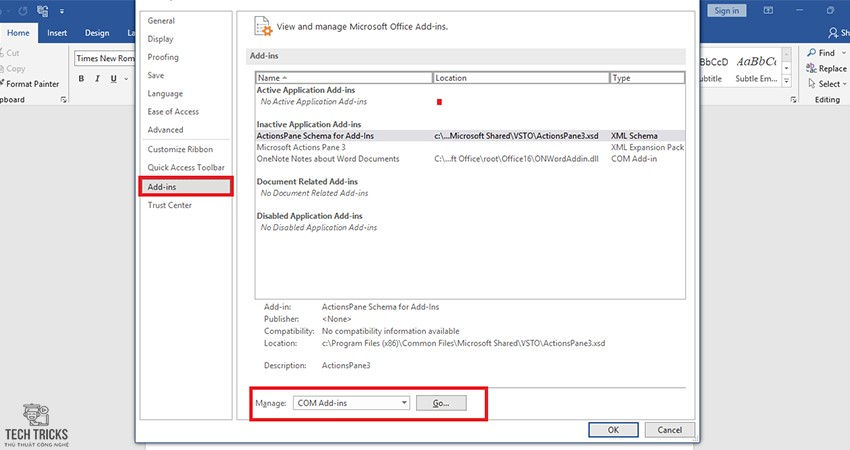Select Microsoft Actions Pane 3 row
This screenshot has height=450, width=850.
469,147
